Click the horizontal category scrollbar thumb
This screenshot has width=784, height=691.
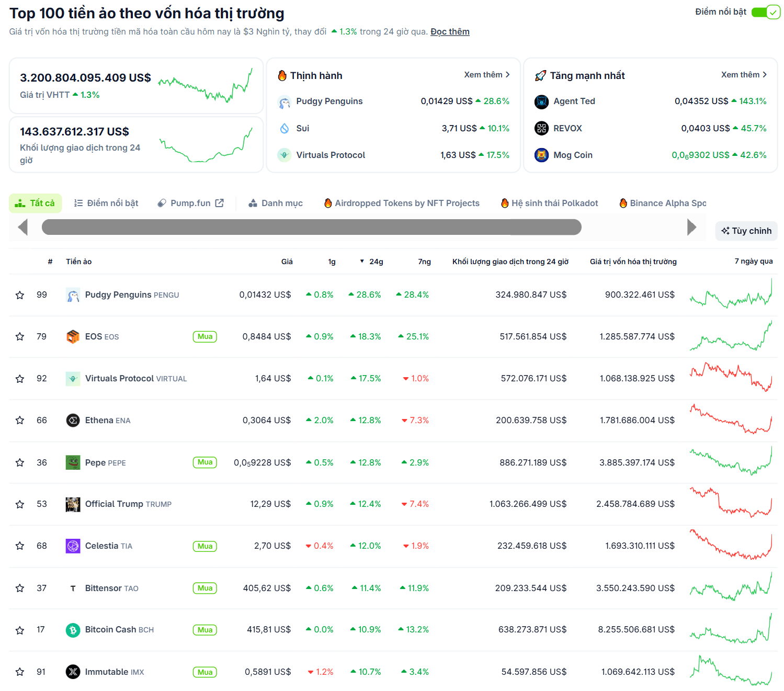click(312, 227)
